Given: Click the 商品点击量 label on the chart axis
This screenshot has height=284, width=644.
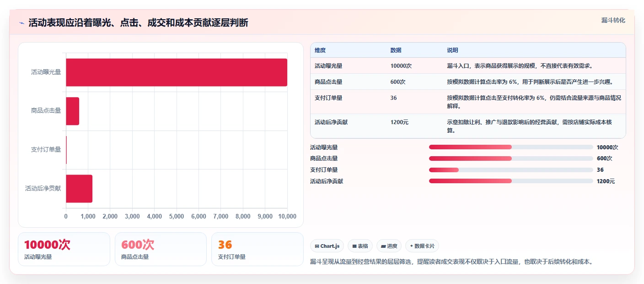Looking at the screenshot, I should 46,111.
